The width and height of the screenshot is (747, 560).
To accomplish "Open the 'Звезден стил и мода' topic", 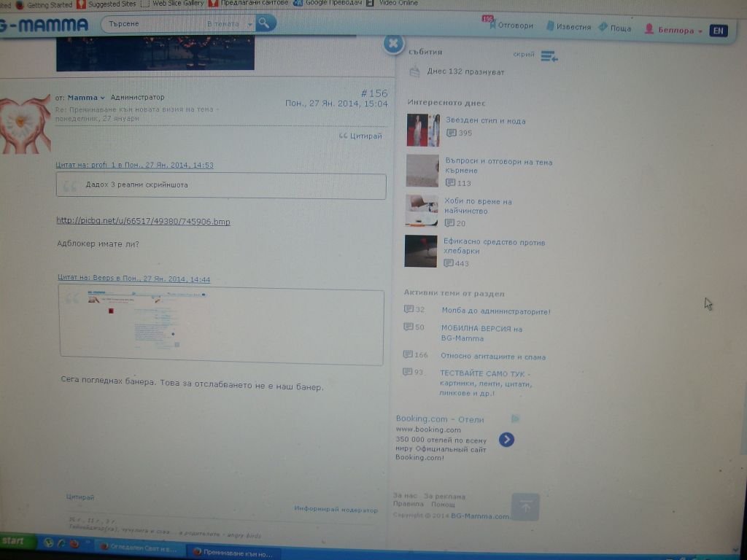I will 485,121.
